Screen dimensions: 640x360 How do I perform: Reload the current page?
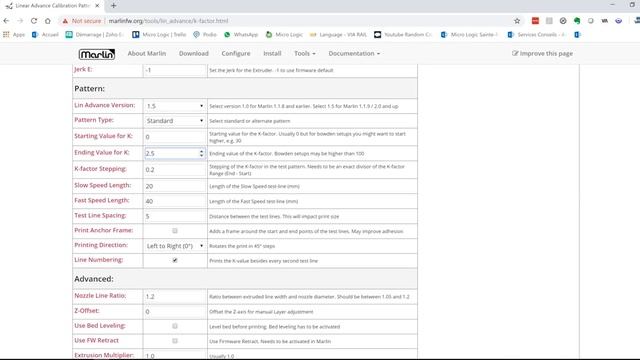pos(34,21)
